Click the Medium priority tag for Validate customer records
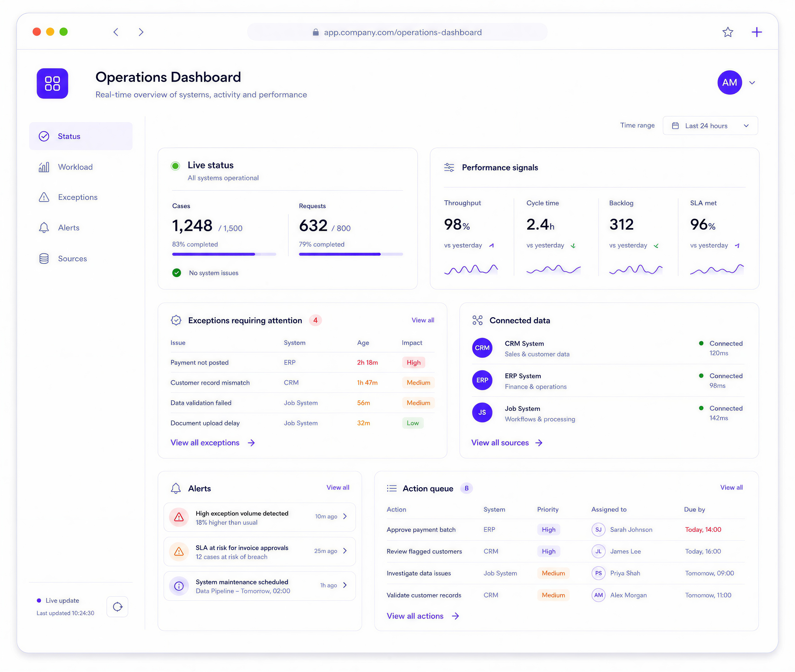The width and height of the screenshot is (795, 672). (x=553, y=595)
